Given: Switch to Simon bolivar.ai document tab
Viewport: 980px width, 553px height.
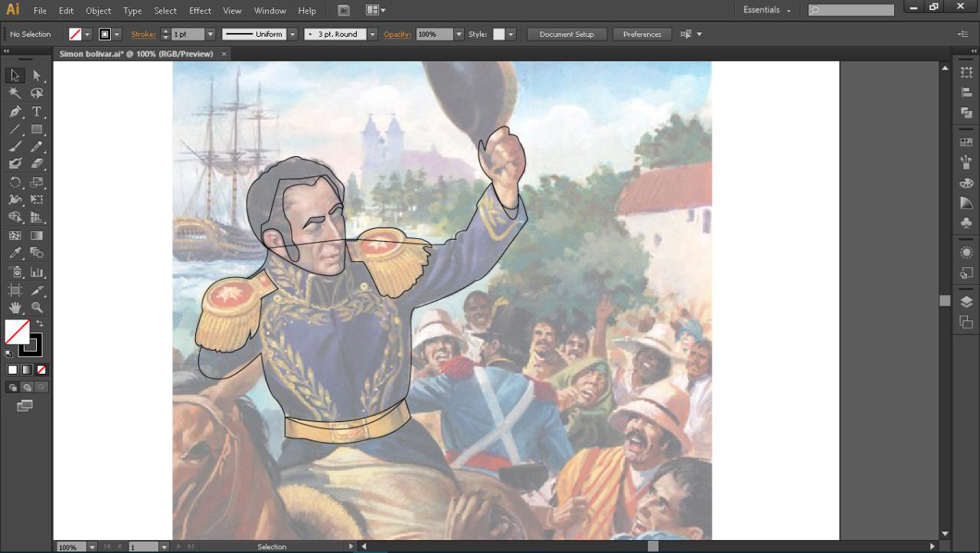Looking at the screenshot, I should coord(136,54).
